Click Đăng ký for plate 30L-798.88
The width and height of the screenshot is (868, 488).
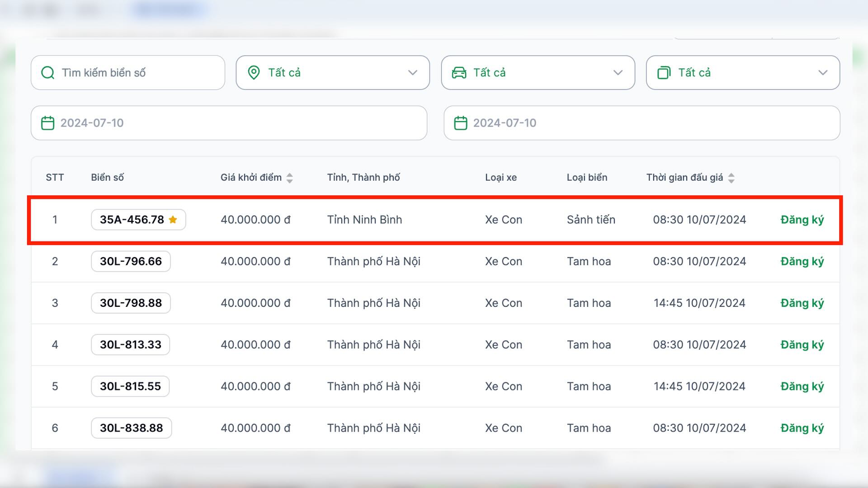tap(802, 303)
